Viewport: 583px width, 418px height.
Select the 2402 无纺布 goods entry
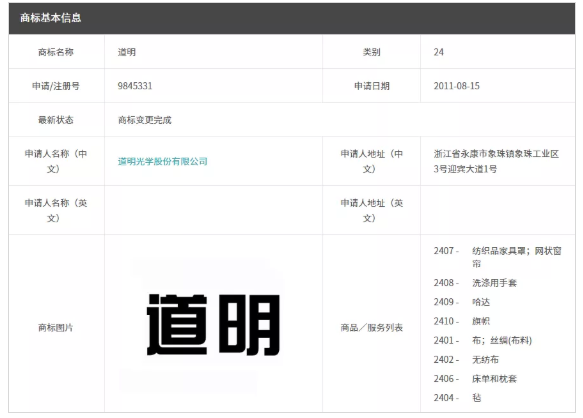(466, 360)
